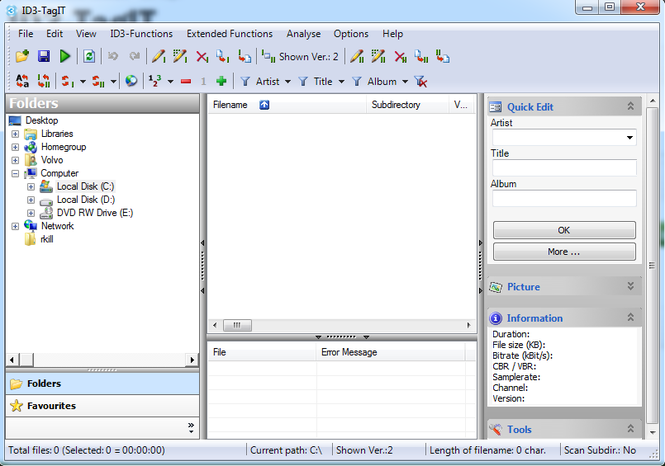Expand the Picture panel
The width and height of the screenshot is (665, 466).
(x=630, y=287)
